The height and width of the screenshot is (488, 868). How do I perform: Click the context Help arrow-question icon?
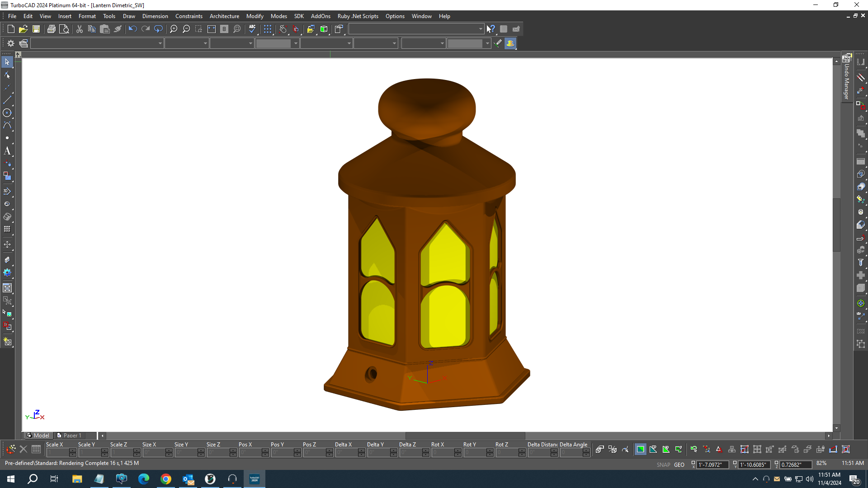click(x=491, y=29)
